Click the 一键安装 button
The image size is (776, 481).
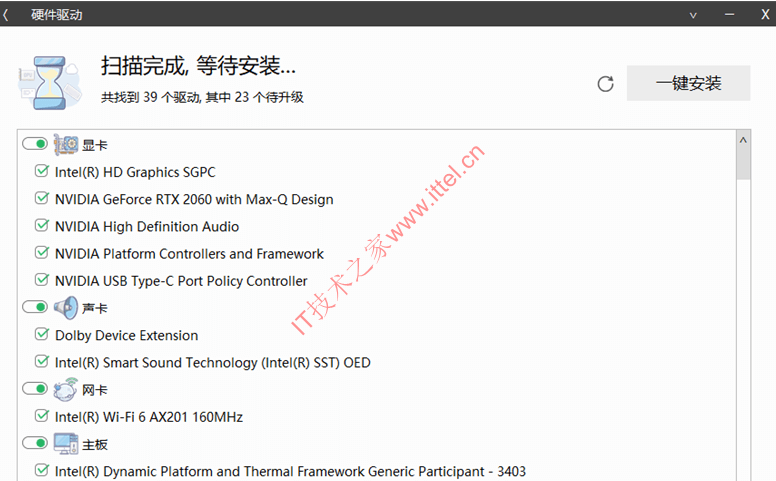tap(688, 83)
